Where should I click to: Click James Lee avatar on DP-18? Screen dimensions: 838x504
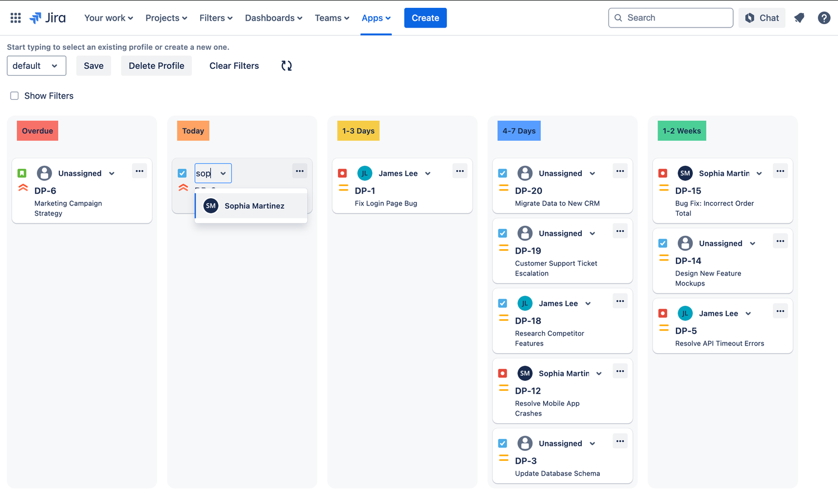pos(525,304)
